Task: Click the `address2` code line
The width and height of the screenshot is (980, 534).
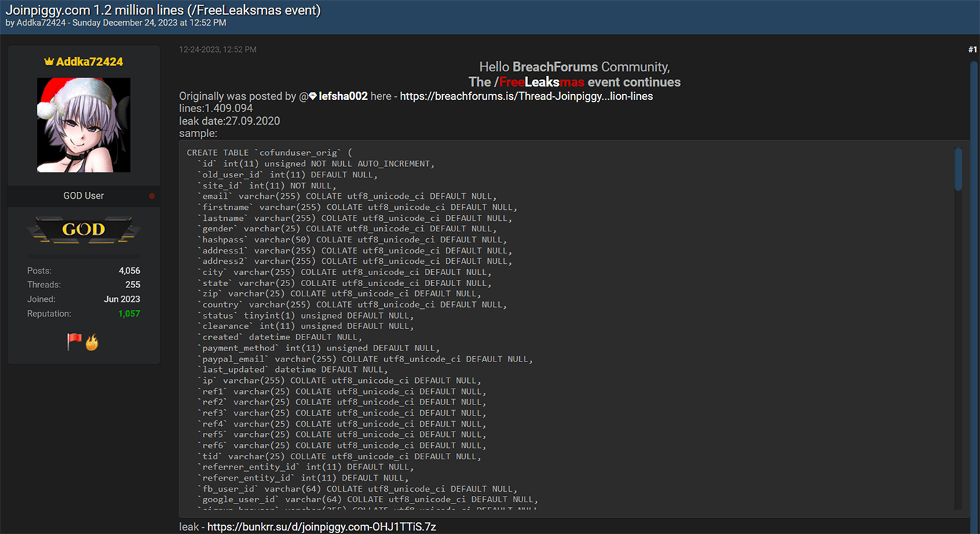Action: pos(355,261)
